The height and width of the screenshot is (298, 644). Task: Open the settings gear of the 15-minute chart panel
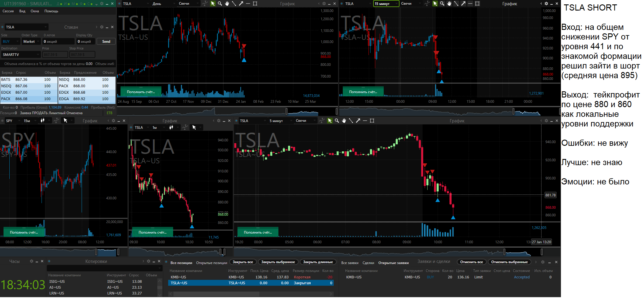click(x=546, y=4)
